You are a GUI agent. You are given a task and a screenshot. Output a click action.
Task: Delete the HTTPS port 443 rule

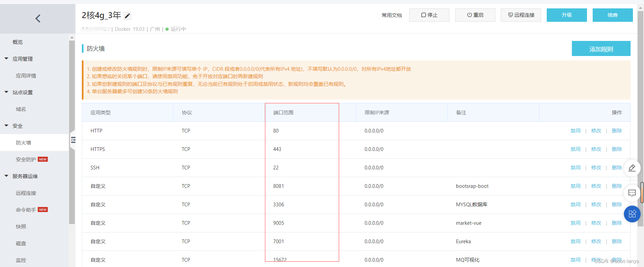616,149
